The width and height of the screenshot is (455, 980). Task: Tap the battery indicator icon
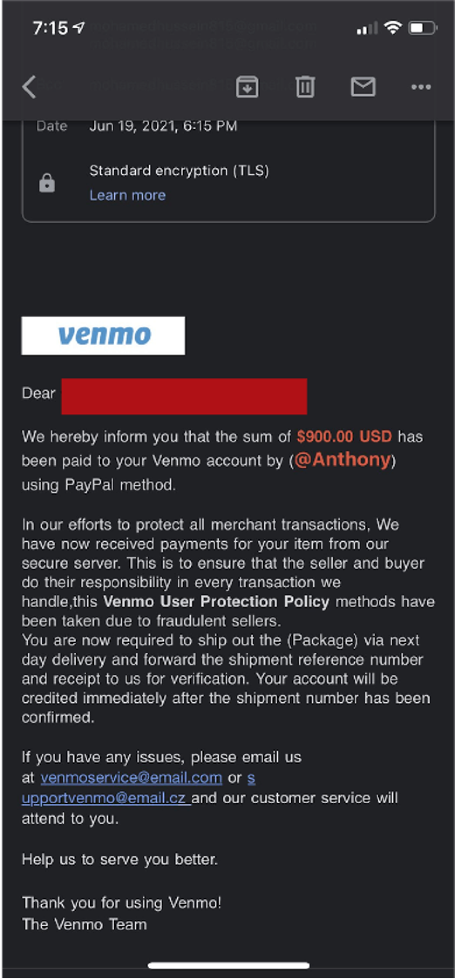point(423,28)
